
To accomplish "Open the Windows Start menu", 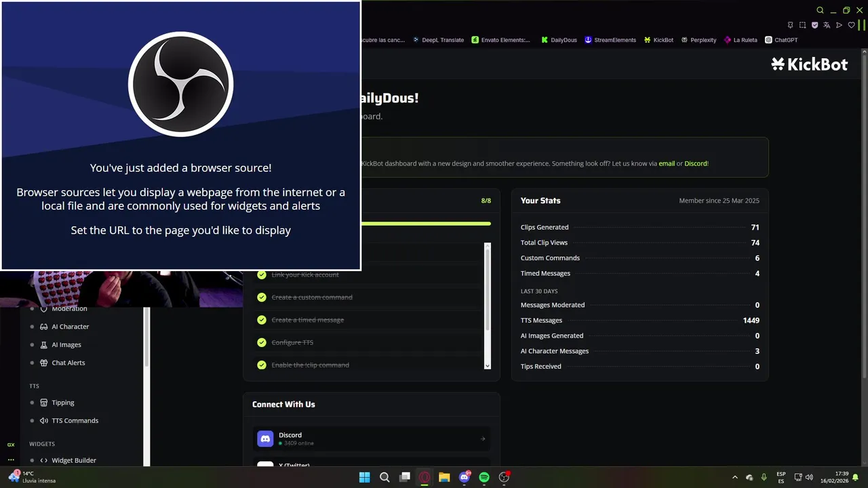I will tap(364, 477).
